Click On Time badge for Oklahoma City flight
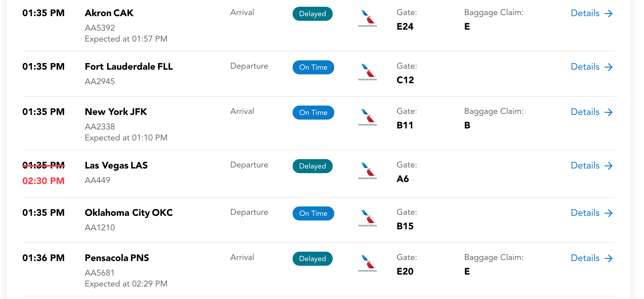The image size is (644, 299). [313, 213]
